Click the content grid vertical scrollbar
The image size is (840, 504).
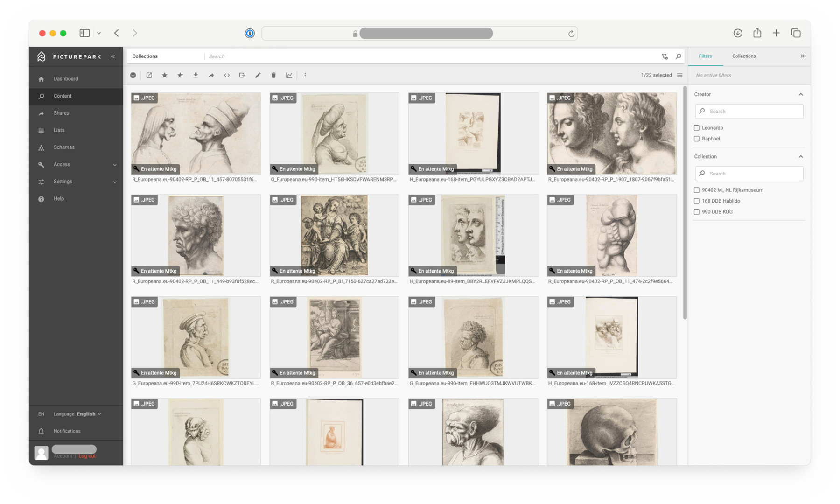pos(685,203)
